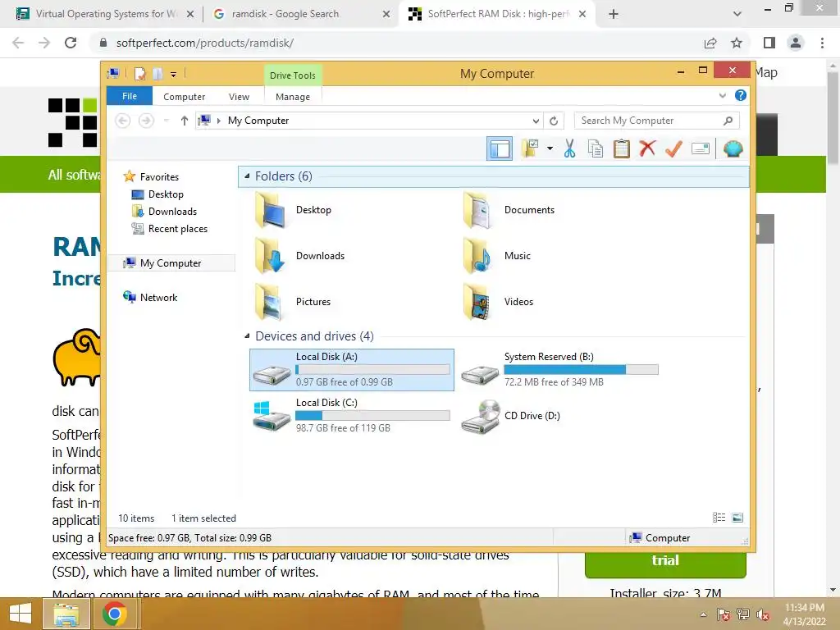Click the Explorer Forward arrow button
The width and height of the screenshot is (840, 630).
coord(146,121)
